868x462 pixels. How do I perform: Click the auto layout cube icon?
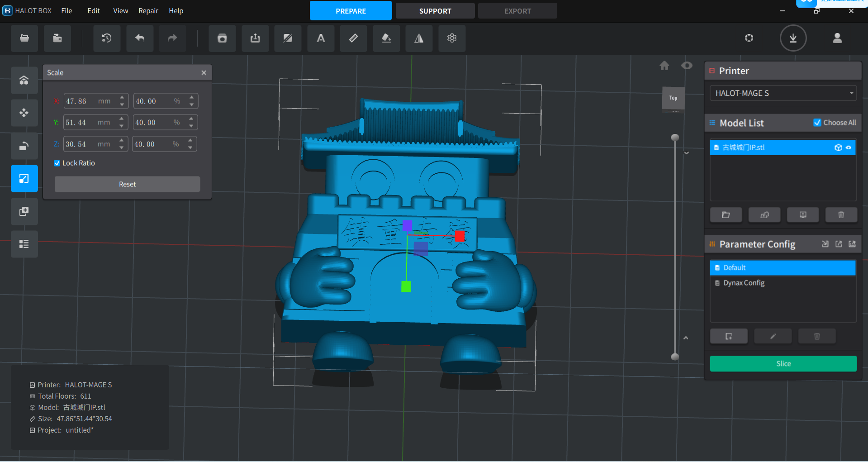(452, 38)
